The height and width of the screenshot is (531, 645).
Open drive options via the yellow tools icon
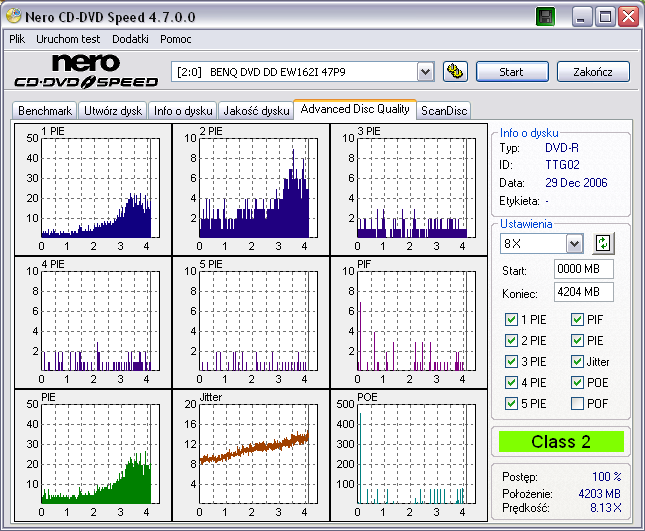pyautogui.click(x=455, y=72)
